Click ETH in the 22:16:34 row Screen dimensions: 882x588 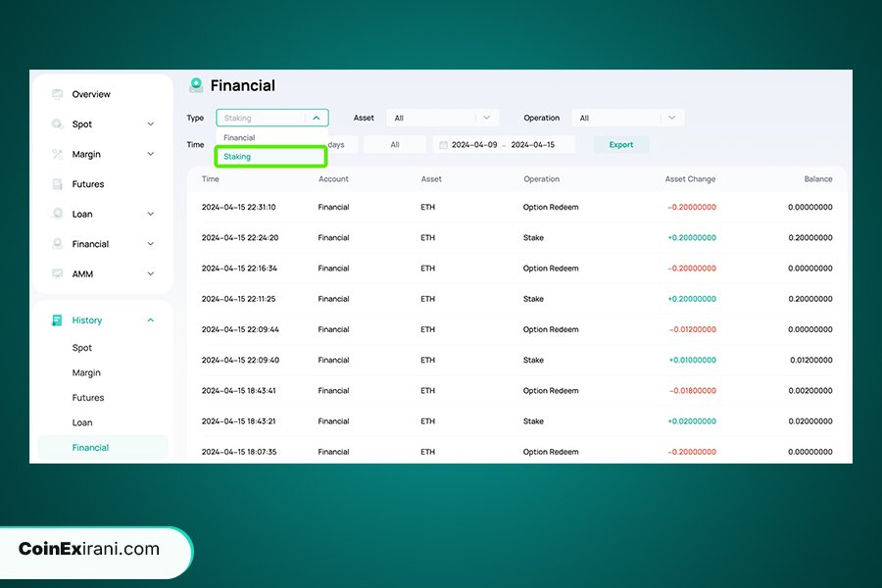coord(427,269)
